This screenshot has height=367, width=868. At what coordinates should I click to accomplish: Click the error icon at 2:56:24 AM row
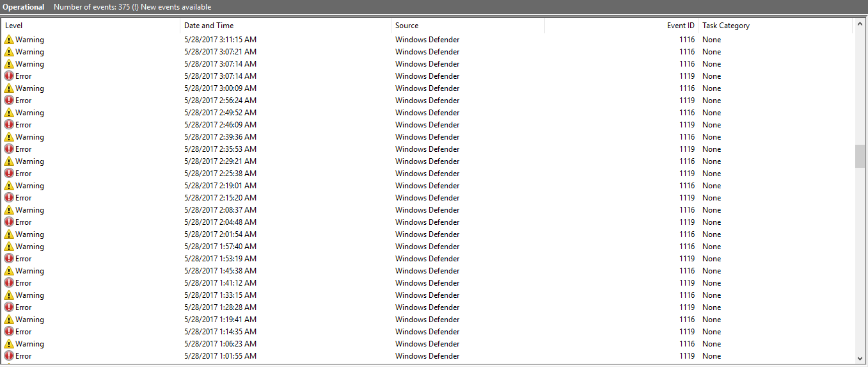[x=9, y=101]
